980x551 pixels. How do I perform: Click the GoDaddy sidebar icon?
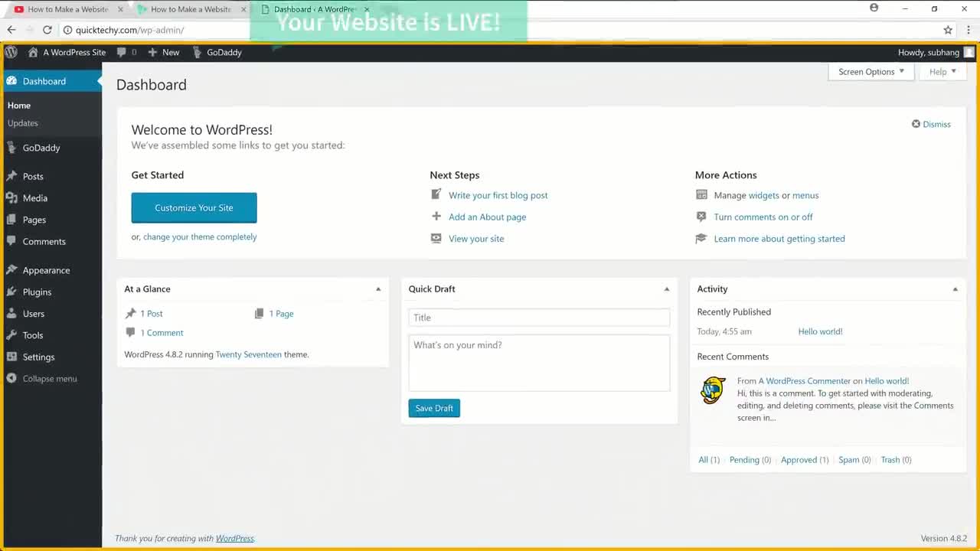[x=11, y=148]
